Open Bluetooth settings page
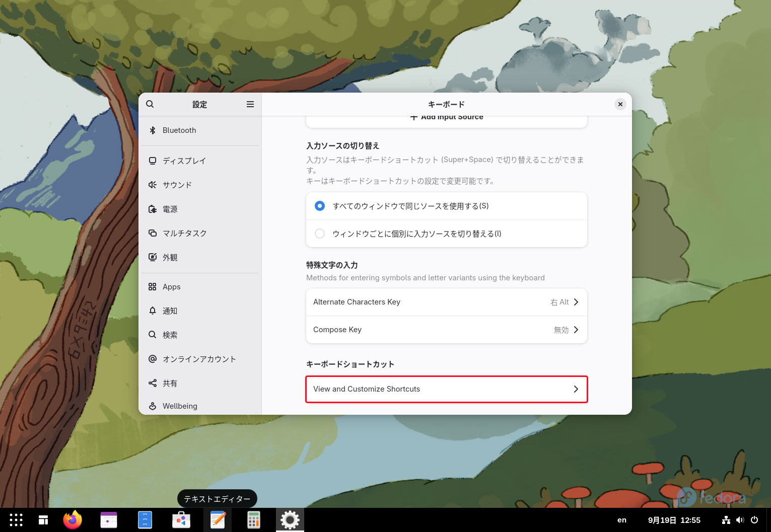 [200, 130]
